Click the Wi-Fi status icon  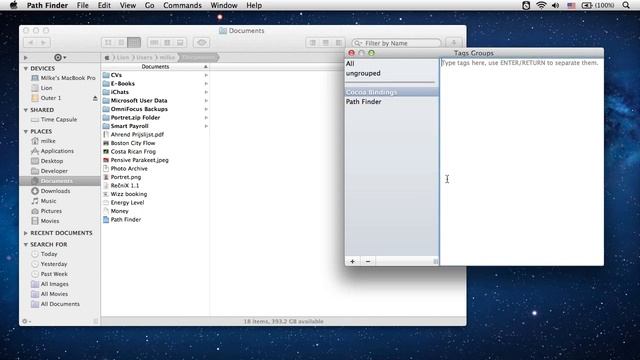pos(541,5)
